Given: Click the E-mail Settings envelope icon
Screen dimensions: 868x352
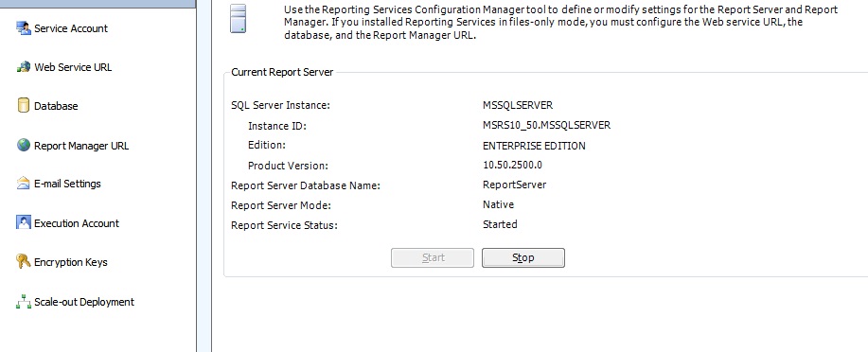Looking at the screenshot, I should 24,184.
